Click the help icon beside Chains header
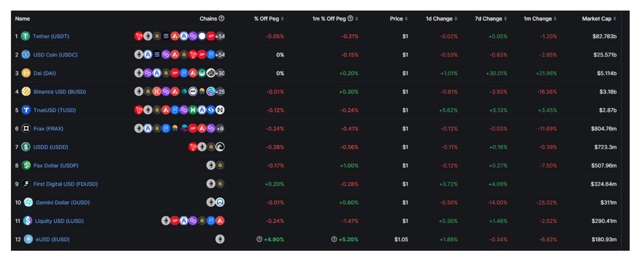644x260 pixels. [x=222, y=19]
